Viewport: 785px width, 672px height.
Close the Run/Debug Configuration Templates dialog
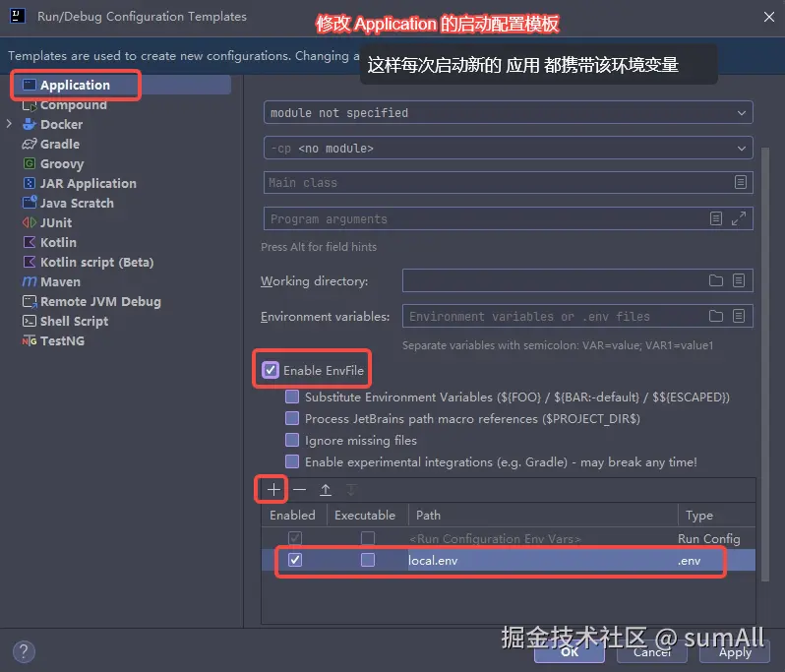769,17
